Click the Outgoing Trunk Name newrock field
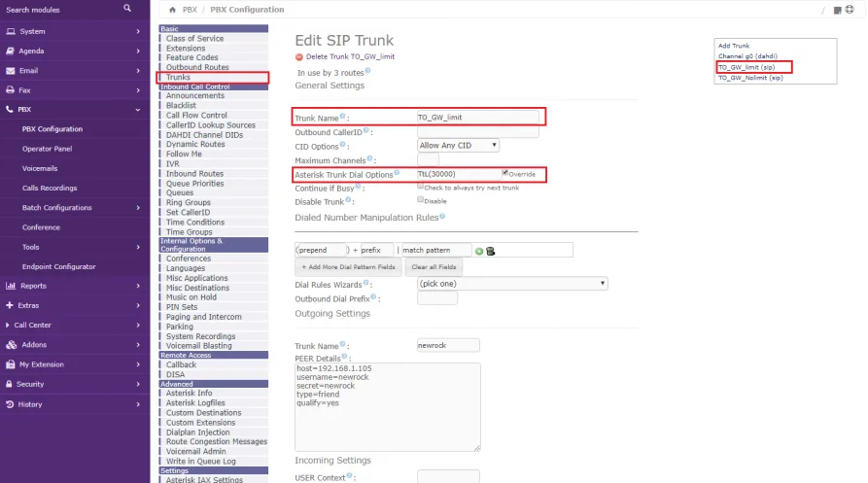Viewport: 868px width, 483px height. click(448, 345)
